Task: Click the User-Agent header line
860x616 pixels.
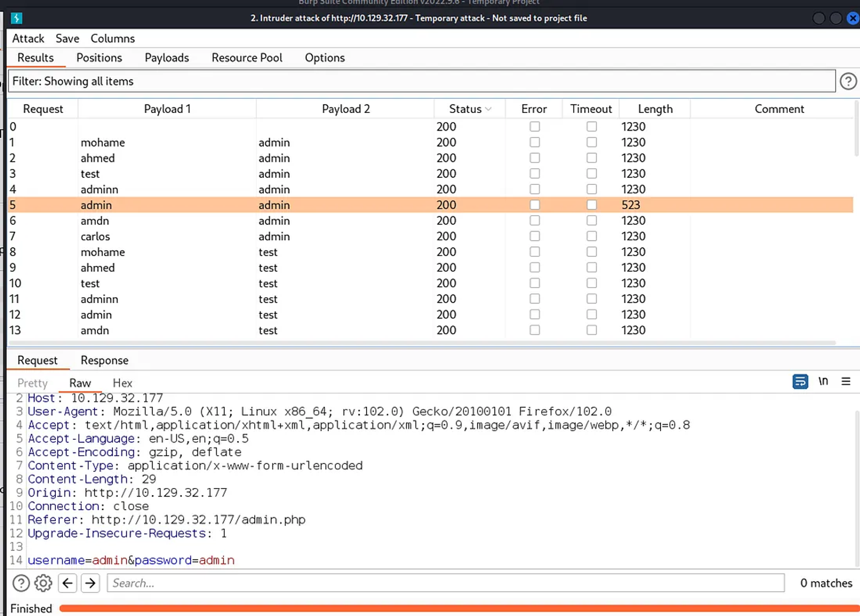Action: pos(319,412)
